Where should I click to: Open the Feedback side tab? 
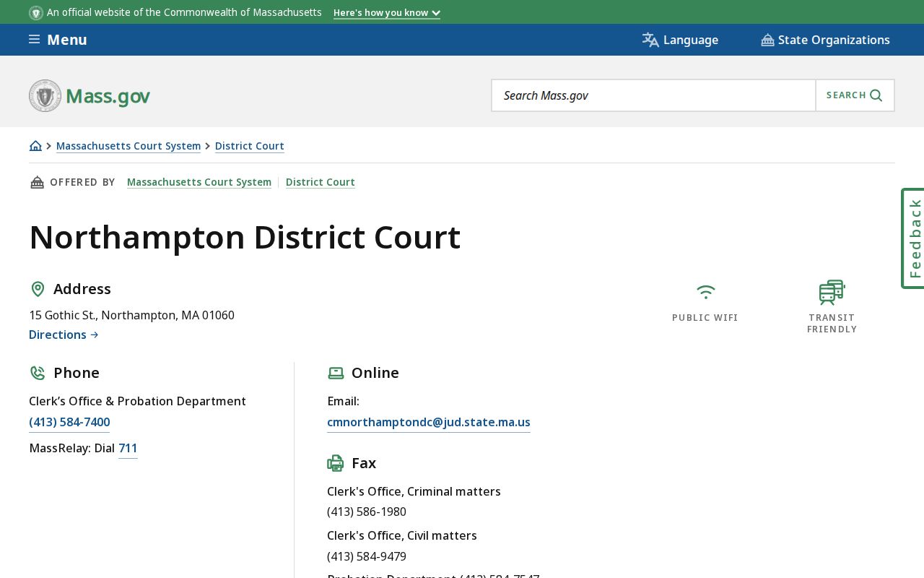[x=913, y=238]
